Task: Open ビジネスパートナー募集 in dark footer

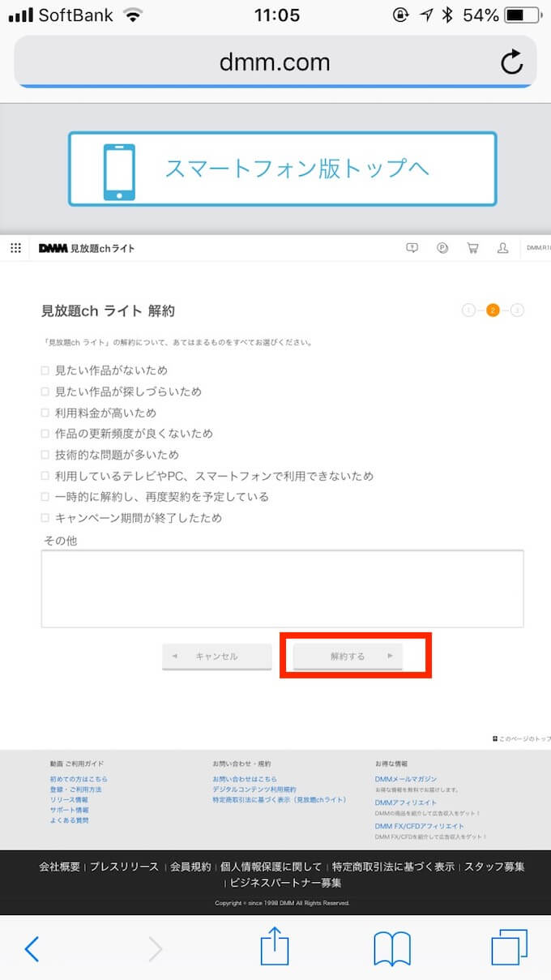Action: coord(285,883)
